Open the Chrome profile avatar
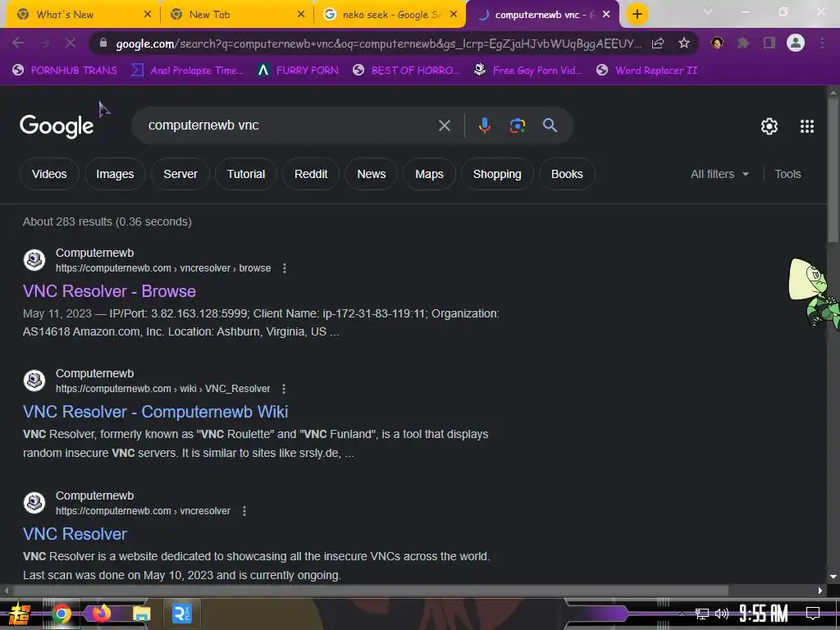The image size is (840, 630). point(796,43)
